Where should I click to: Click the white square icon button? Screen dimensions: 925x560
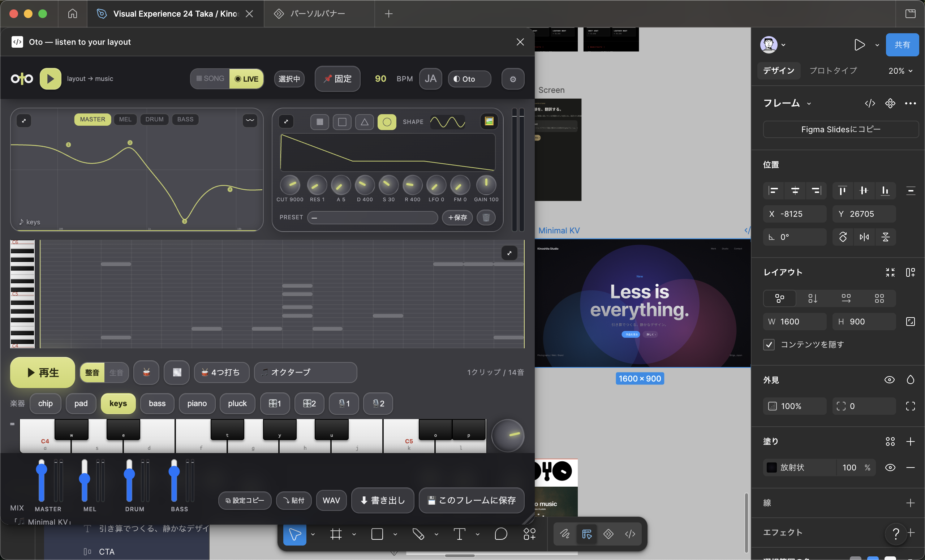pos(177,372)
